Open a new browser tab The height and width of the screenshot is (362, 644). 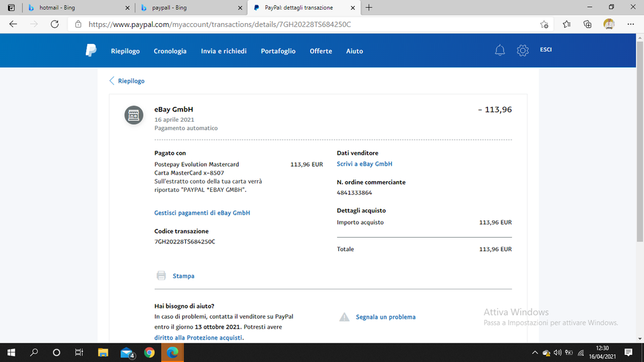tap(369, 7)
